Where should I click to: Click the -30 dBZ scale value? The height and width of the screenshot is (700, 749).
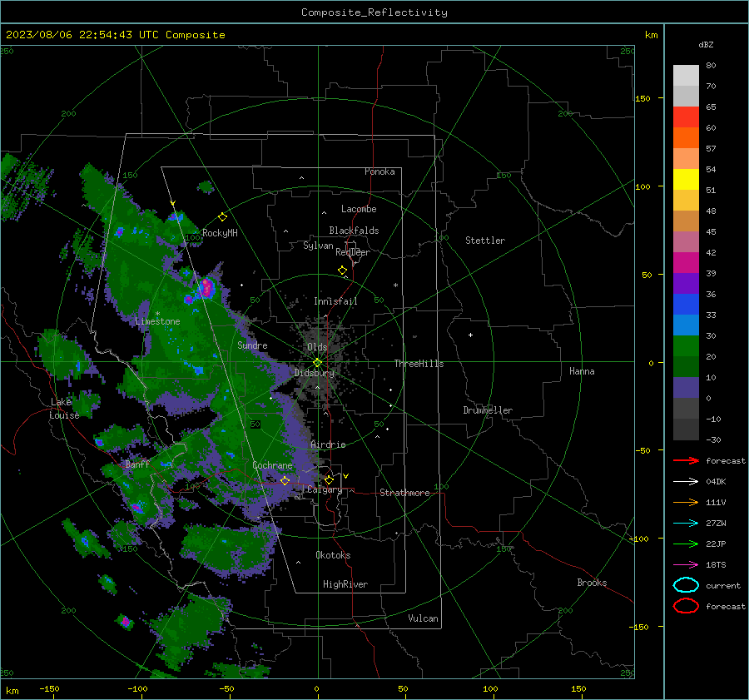[713, 439]
